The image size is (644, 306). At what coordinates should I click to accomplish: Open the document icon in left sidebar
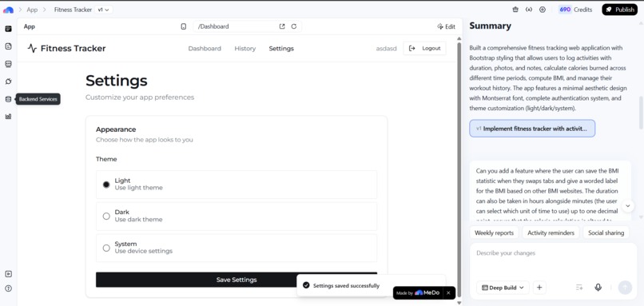(8, 46)
